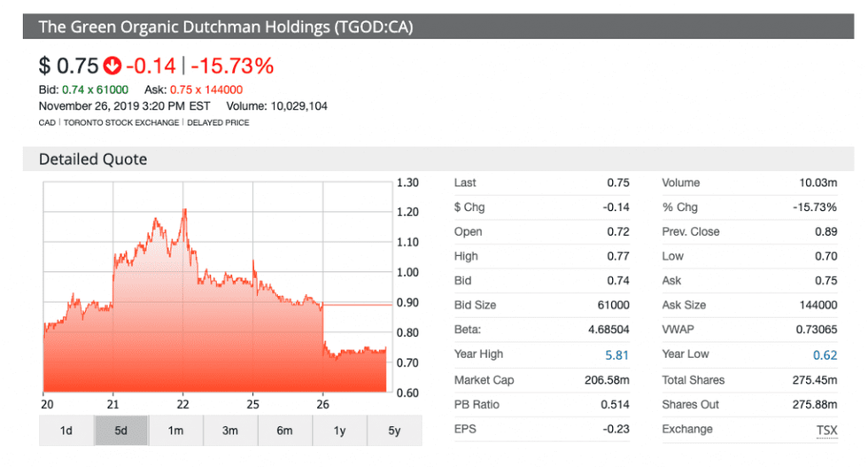868x467 pixels.
Task: Click the TSX exchange link
Action: 826,429
